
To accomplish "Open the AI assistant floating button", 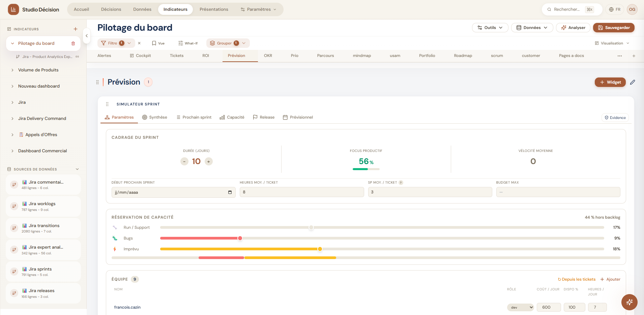I will (x=630, y=302).
